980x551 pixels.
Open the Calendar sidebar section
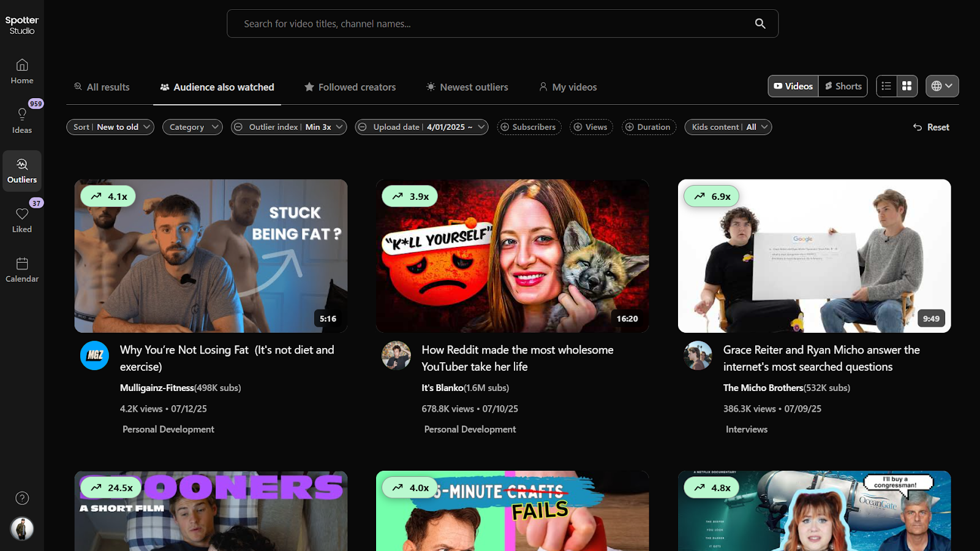22,270
